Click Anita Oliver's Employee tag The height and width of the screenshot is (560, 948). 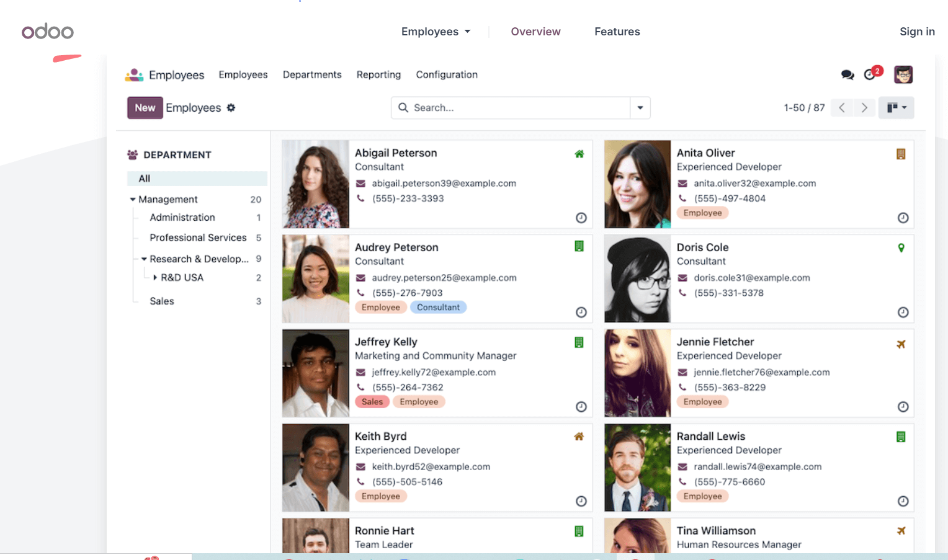click(x=702, y=213)
